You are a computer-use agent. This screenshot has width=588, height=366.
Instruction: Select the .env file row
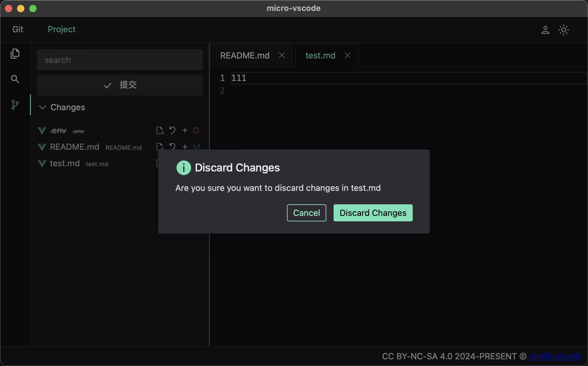click(x=120, y=131)
